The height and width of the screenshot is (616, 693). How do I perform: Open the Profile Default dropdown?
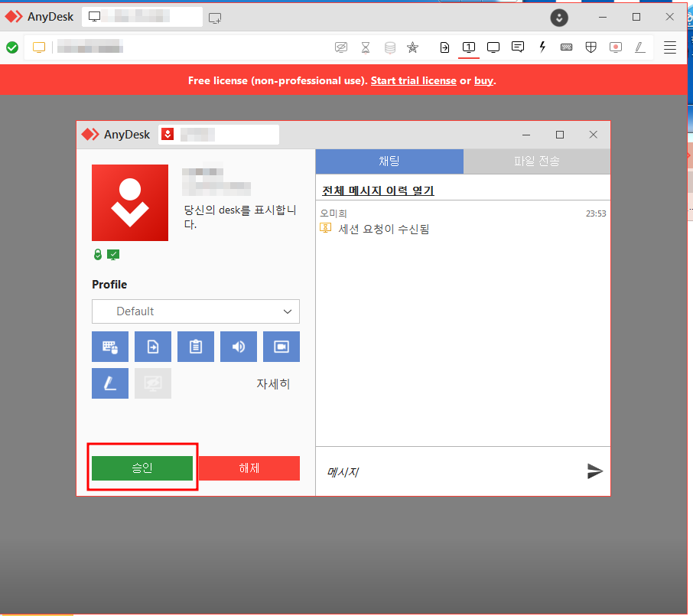coord(195,311)
